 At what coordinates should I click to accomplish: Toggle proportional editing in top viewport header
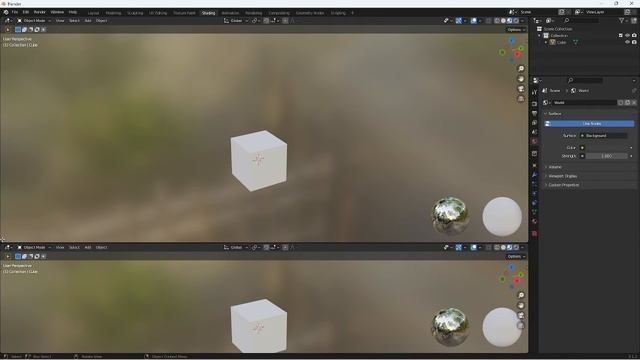pyautogui.click(x=285, y=20)
